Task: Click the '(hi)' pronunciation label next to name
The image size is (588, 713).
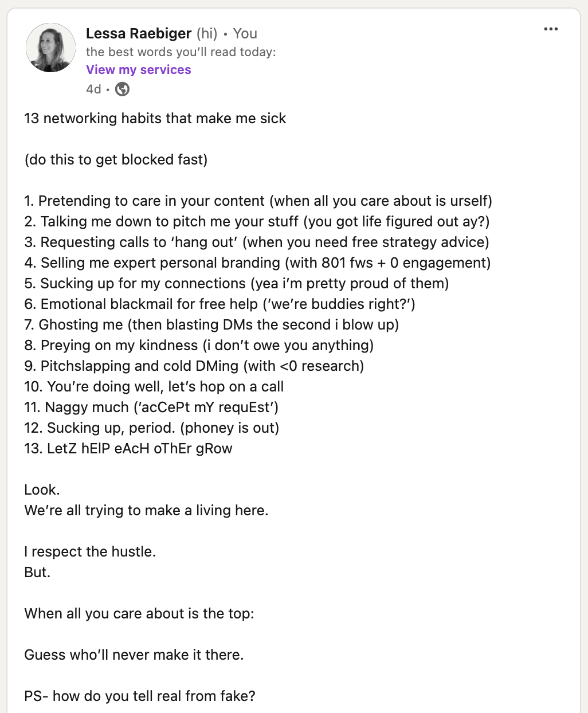Action: coord(207,33)
